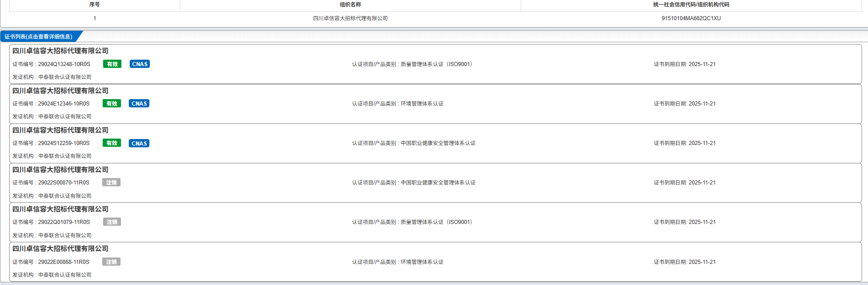The height and width of the screenshot is (285, 868).
Task: Select sequence number 1 in table
Action: point(95,18)
